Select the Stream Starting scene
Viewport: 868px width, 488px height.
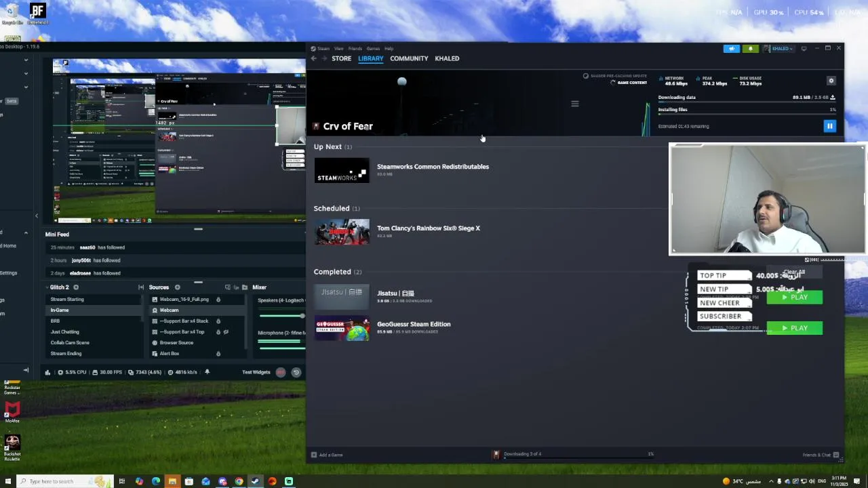pyautogui.click(x=94, y=300)
